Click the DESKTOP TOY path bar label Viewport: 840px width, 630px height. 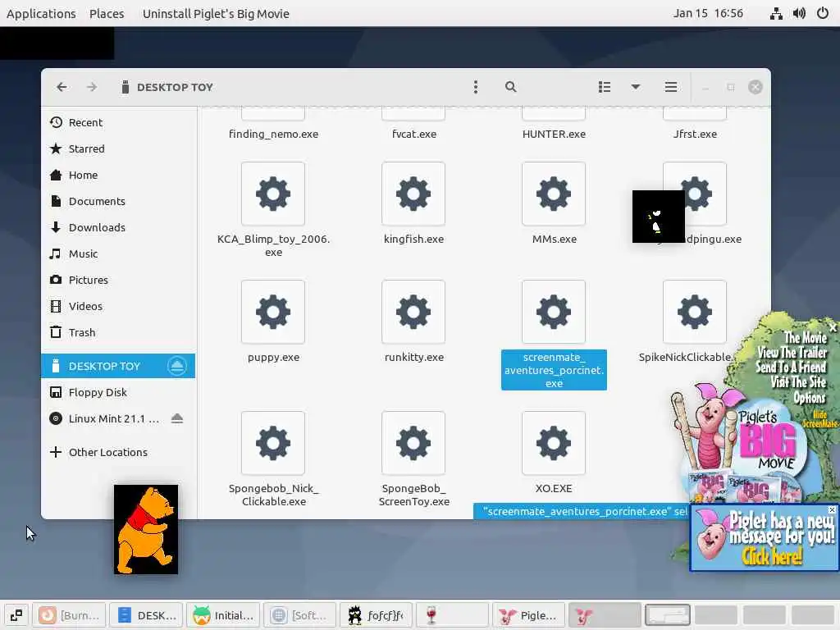pos(175,87)
